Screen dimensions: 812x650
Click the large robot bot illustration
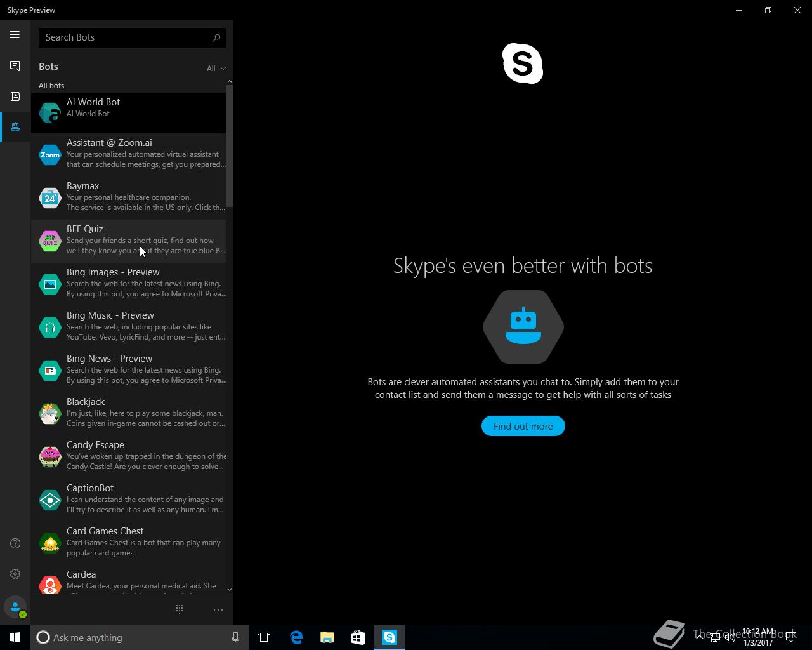(523, 327)
